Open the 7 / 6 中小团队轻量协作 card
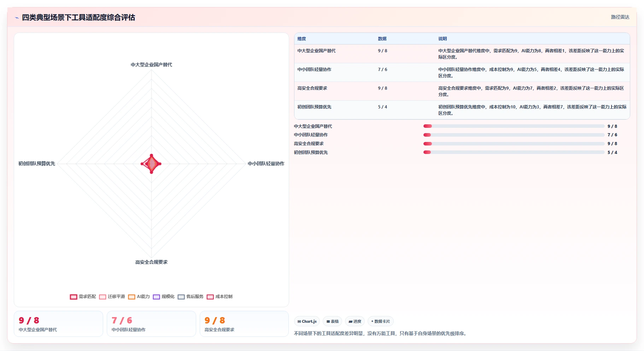Viewport: 644px width, 351px height. click(x=151, y=324)
